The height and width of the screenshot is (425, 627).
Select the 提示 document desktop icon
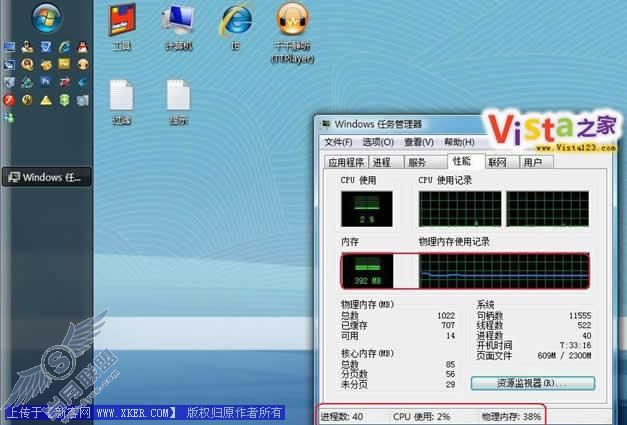coord(178,103)
